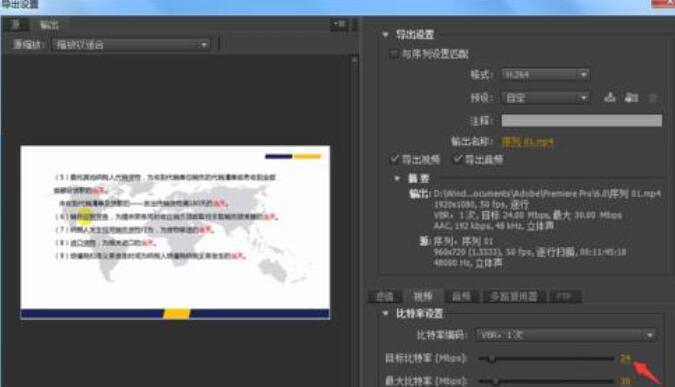Screen dimensions: 675x387
Task: Click the greyed delete preset icon
Action: tap(653, 98)
